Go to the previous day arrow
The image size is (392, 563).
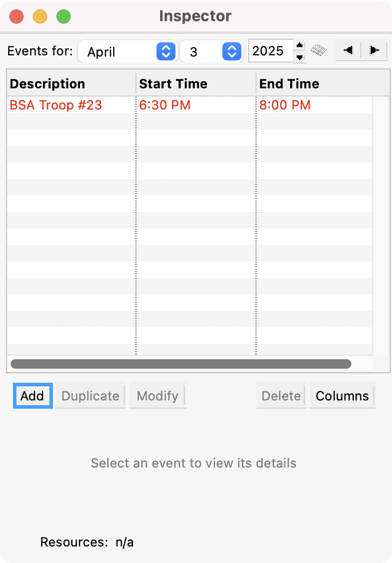click(348, 51)
